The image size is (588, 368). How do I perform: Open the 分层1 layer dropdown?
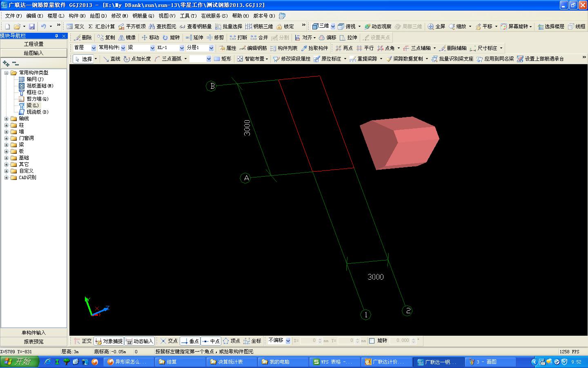tap(211, 48)
